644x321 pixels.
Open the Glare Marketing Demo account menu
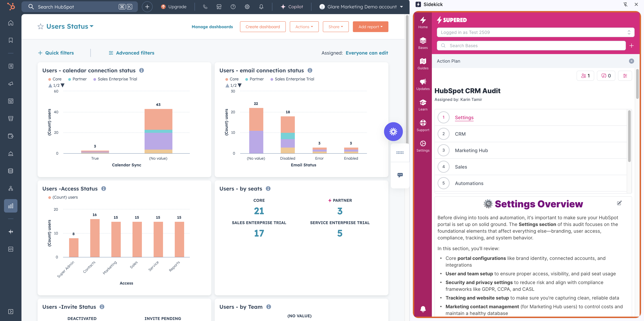click(361, 7)
